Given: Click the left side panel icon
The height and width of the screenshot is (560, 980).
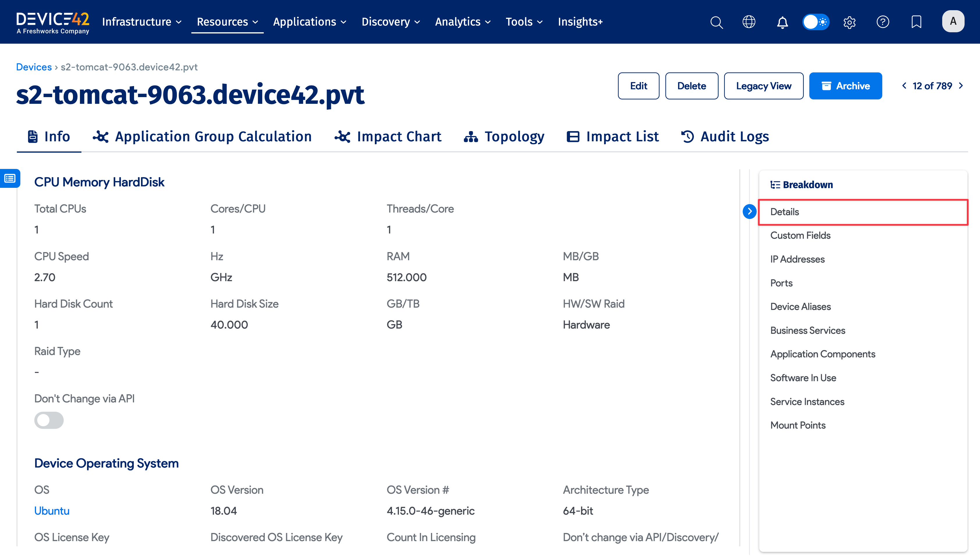Looking at the screenshot, I should [x=10, y=179].
